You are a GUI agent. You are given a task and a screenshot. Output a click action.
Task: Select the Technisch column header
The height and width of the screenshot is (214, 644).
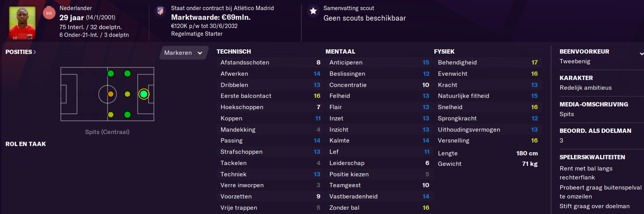(x=234, y=52)
